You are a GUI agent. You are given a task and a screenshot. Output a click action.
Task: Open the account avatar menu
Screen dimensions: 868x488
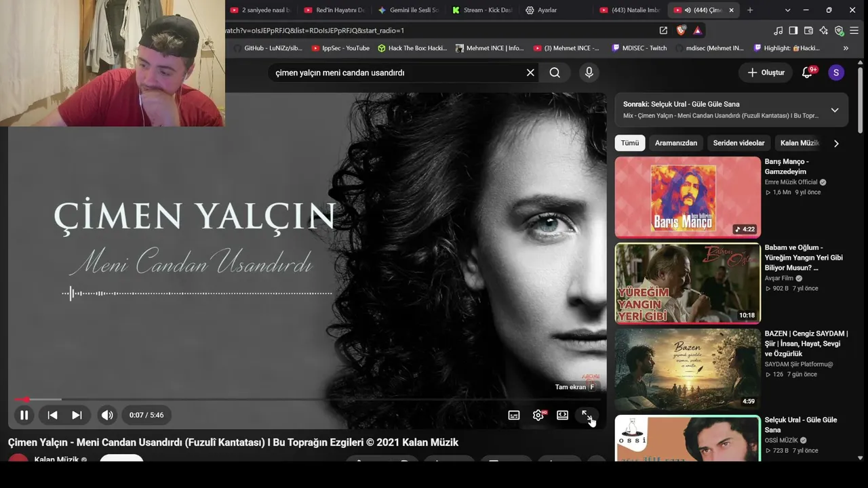836,73
